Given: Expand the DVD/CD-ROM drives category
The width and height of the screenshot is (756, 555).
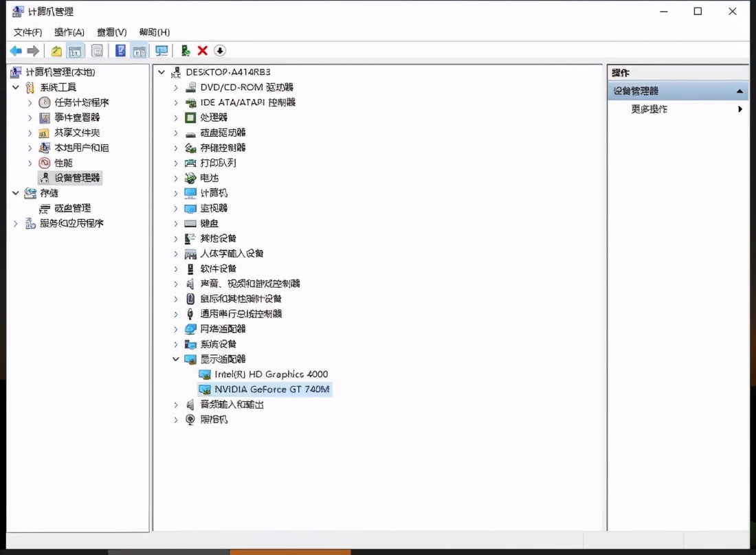Looking at the screenshot, I should point(176,87).
